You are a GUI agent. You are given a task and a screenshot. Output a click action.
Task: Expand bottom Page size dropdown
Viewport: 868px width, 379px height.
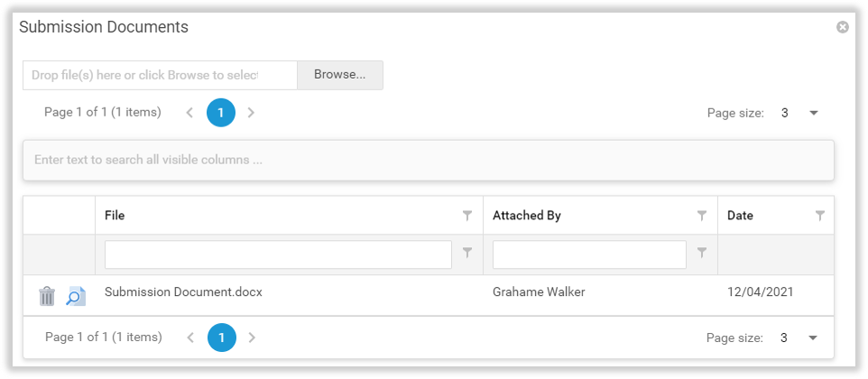813,337
